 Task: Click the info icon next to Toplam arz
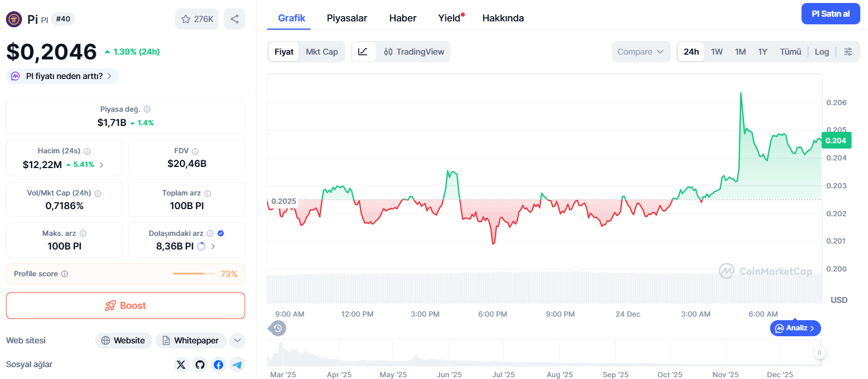tap(208, 193)
